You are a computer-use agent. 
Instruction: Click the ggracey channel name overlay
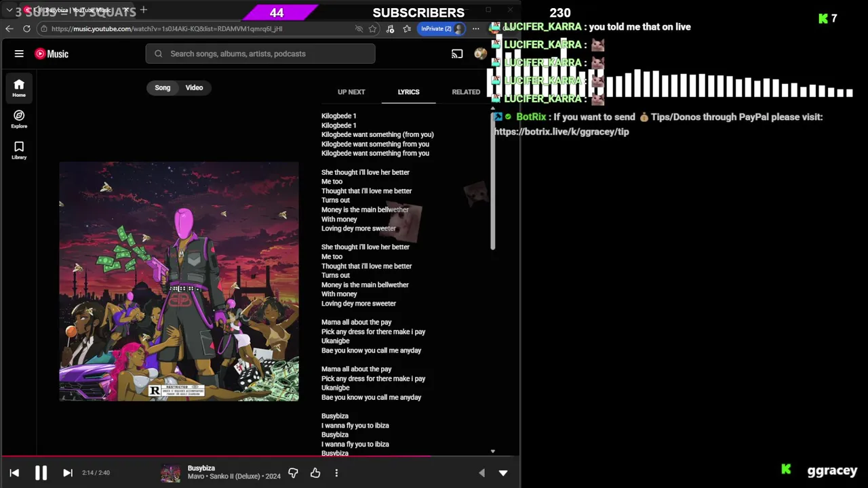(832, 470)
